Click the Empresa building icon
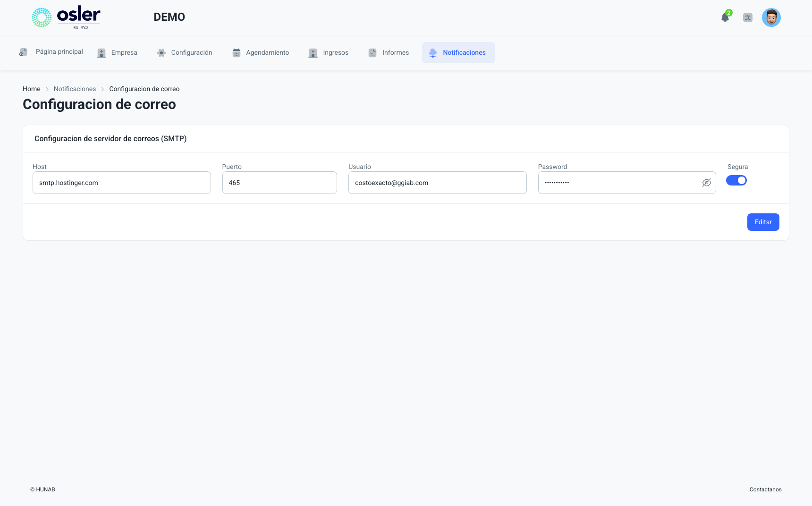Screen dimensions: 812x506 (x=101, y=53)
